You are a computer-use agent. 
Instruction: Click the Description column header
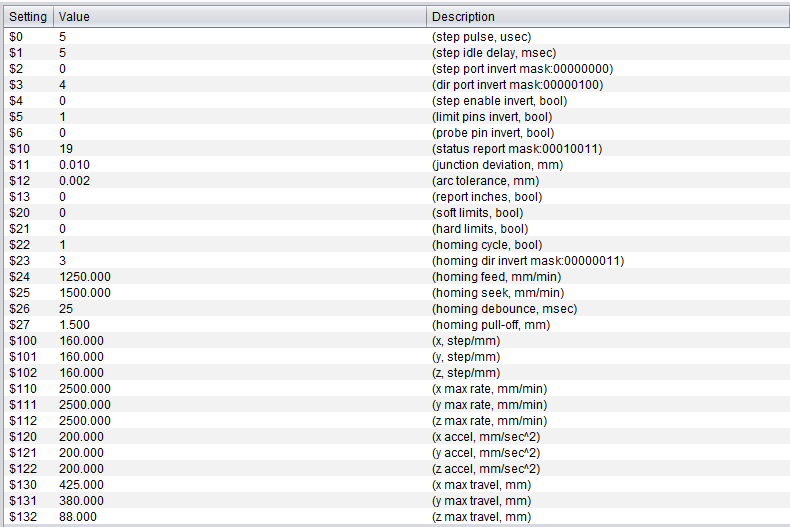(608, 17)
